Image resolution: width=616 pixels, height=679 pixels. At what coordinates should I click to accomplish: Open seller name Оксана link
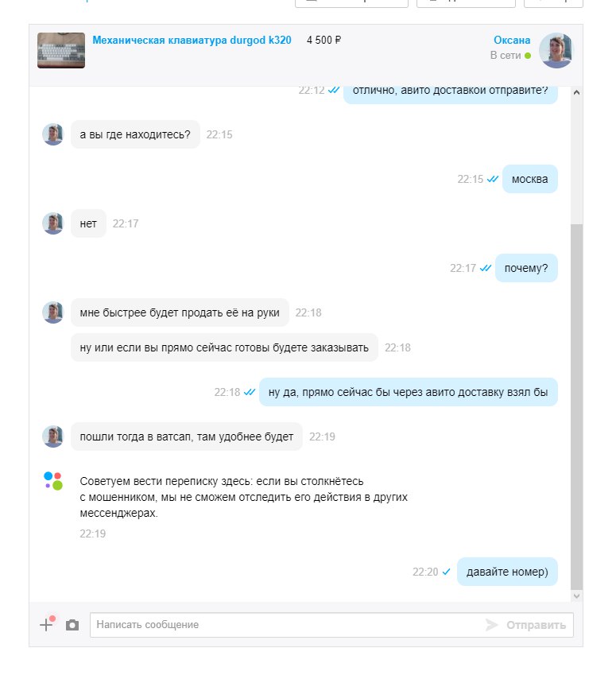coord(512,41)
